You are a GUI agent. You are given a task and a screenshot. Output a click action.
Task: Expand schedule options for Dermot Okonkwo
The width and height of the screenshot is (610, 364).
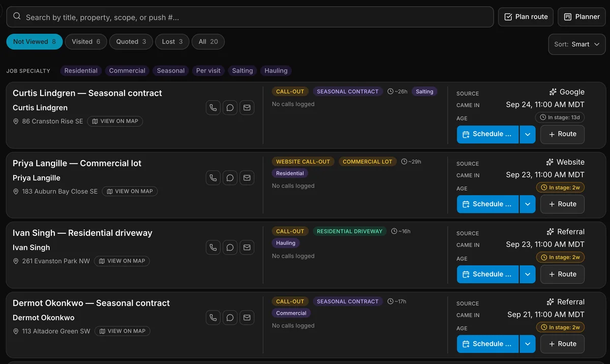[528, 344]
